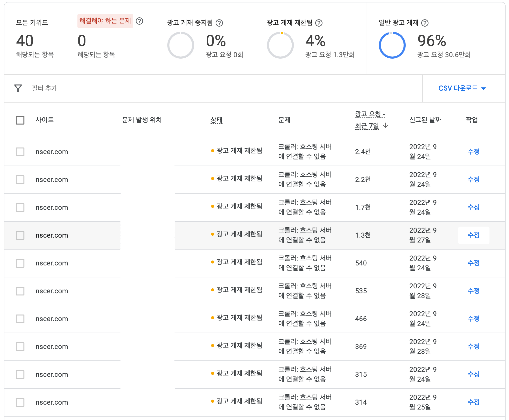The height and width of the screenshot is (420, 509).
Task: Click the blue 96% donut chart
Action: point(392,45)
